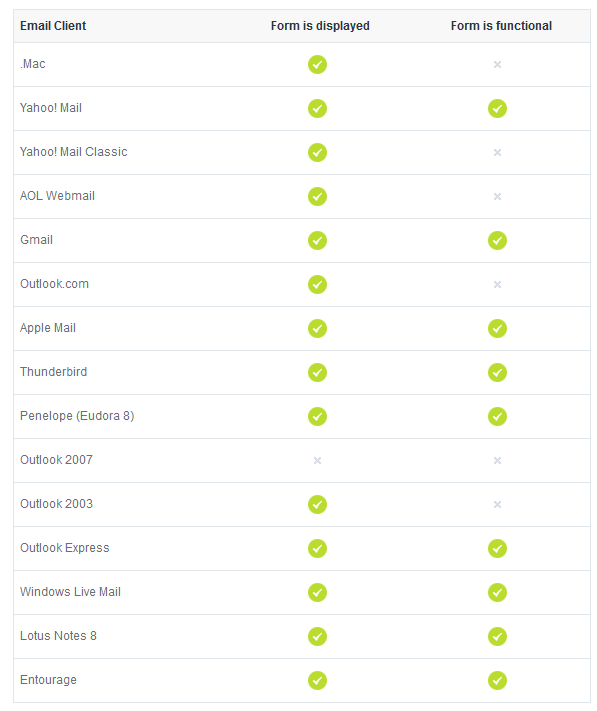Viewport: 597px width, 711px height.
Task: Click Windows Live Mail form functional checkmark
Action: coord(497,592)
